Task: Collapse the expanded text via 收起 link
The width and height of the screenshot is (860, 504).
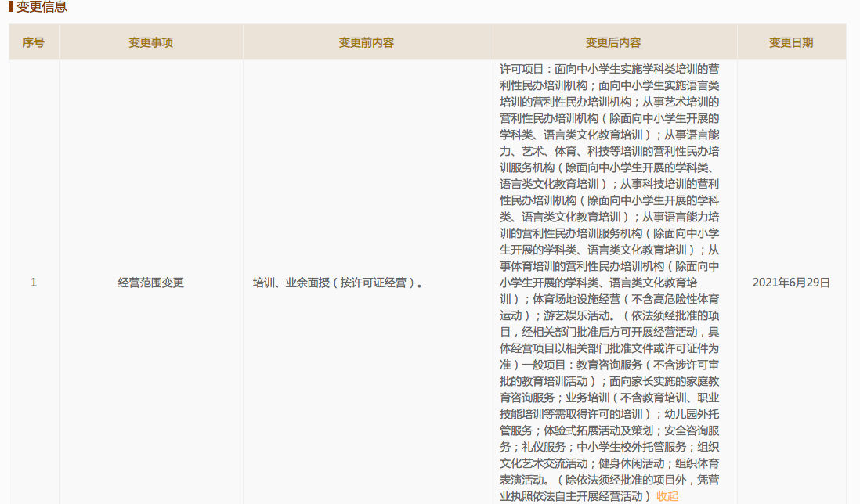Action: click(667, 495)
